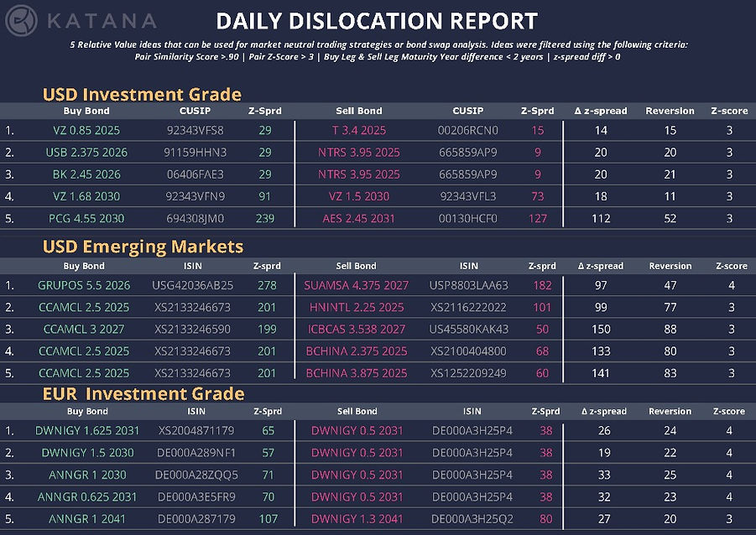Click the 107 Z-spread value for ANNGR 2041

268,518
